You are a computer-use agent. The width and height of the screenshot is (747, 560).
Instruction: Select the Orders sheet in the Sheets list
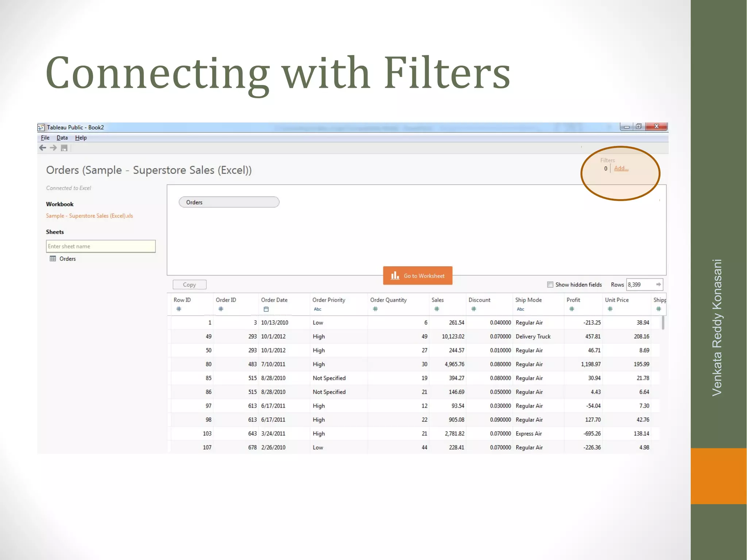67,259
